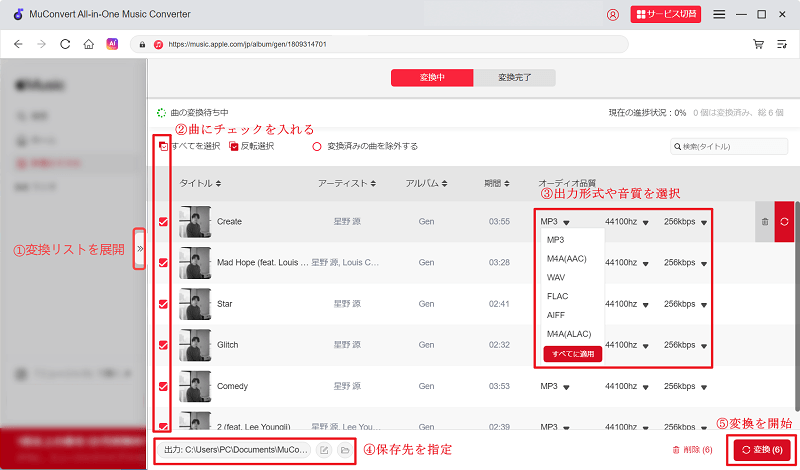The width and height of the screenshot is (800, 470).
Task: Apply format to all with すべてに適用
Action: (x=572, y=354)
